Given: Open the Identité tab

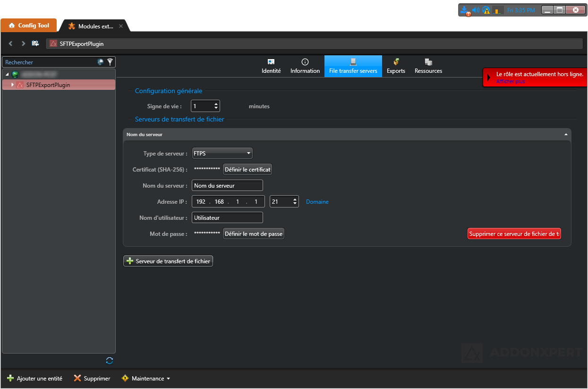Looking at the screenshot, I should click(x=271, y=66).
